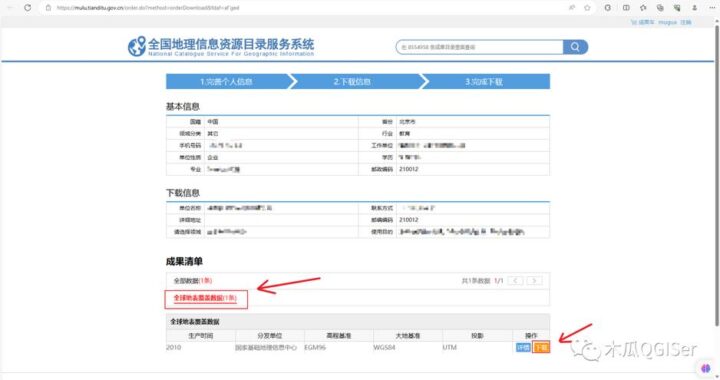
Task: Go back with the browser back arrow
Action: [10, 8]
